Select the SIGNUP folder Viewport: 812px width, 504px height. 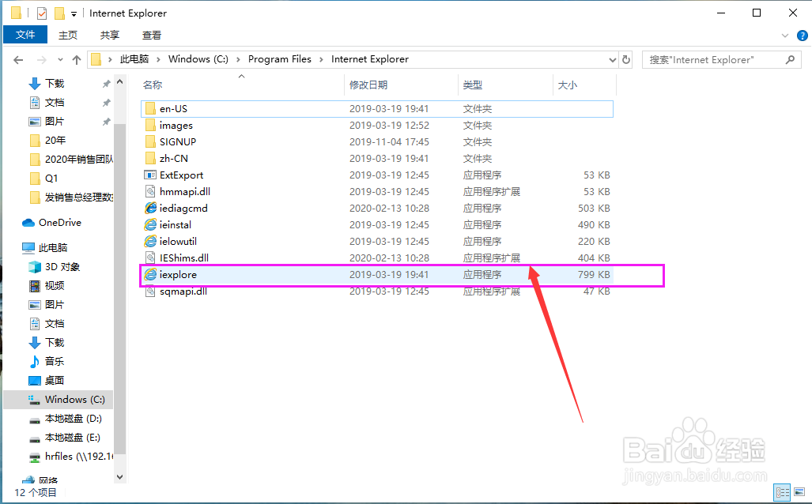click(x=377, y=141)
